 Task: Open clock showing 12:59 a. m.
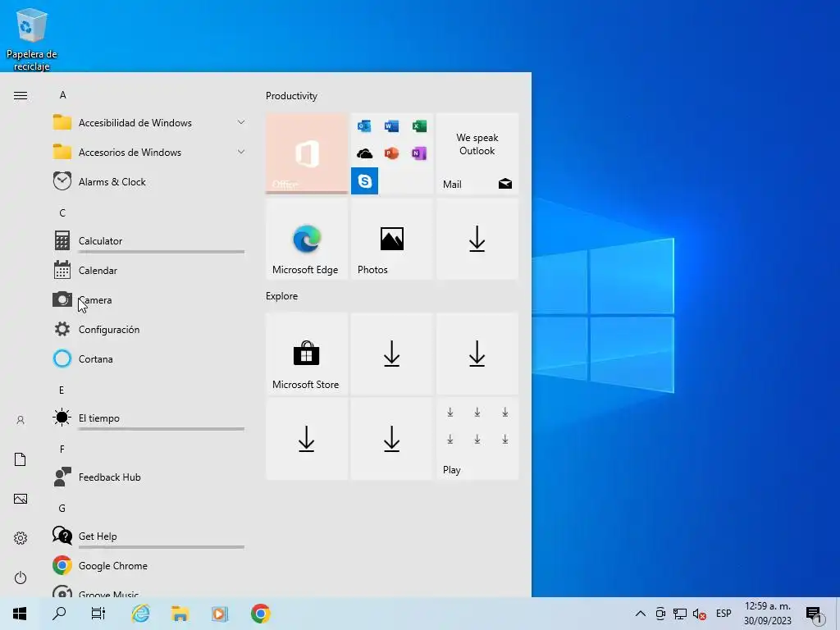point(768,614)
